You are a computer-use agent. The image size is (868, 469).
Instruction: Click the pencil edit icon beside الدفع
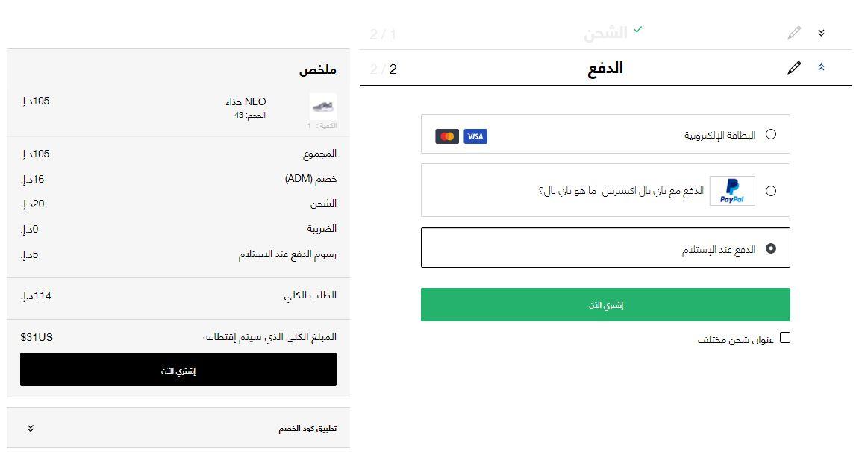click(794, 68)
